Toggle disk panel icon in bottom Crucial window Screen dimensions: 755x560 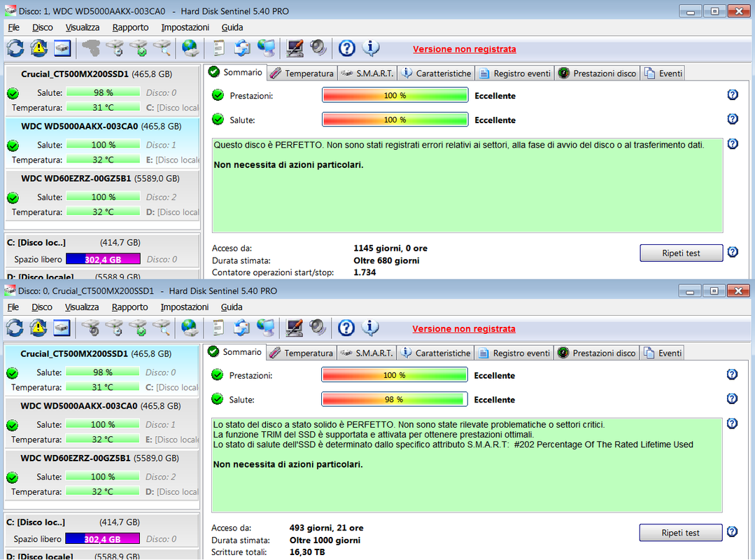[62, 328]
